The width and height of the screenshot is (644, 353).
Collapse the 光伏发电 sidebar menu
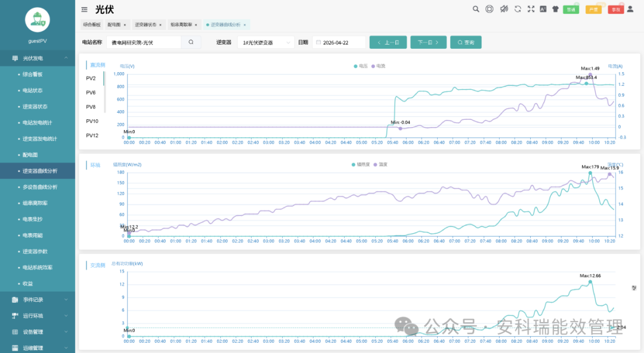tap(38, 58)
